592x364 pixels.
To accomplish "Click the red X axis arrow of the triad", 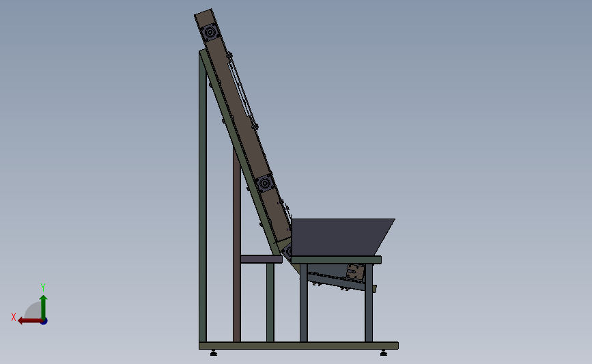I will (x=30, y=321).
